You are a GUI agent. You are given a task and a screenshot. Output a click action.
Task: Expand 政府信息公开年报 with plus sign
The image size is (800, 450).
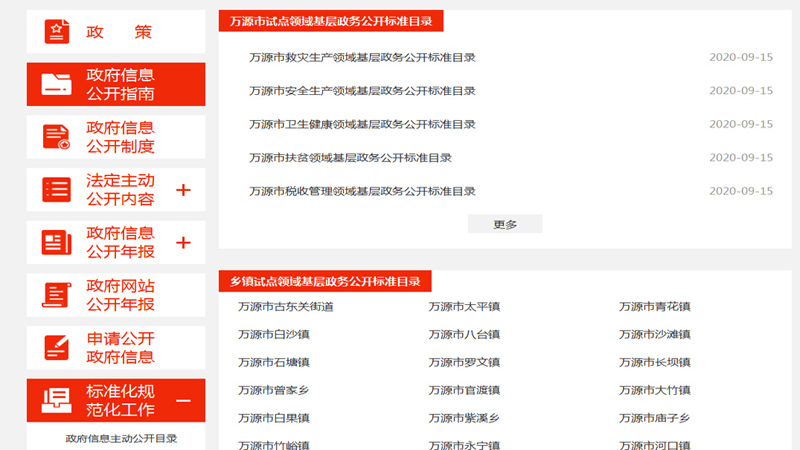point(183,242)
